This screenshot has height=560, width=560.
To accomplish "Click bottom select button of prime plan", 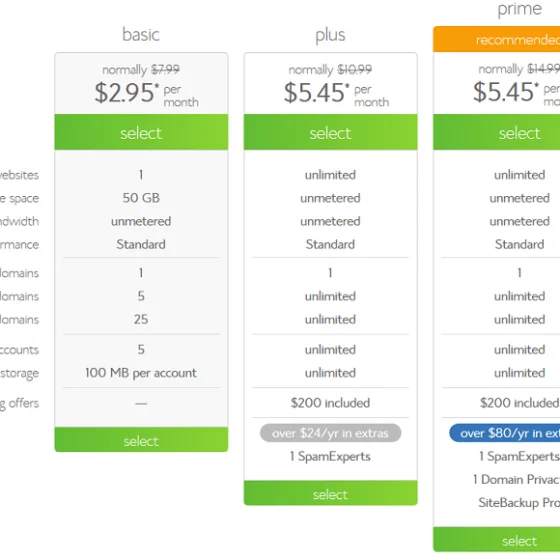I will pos(496,539).
